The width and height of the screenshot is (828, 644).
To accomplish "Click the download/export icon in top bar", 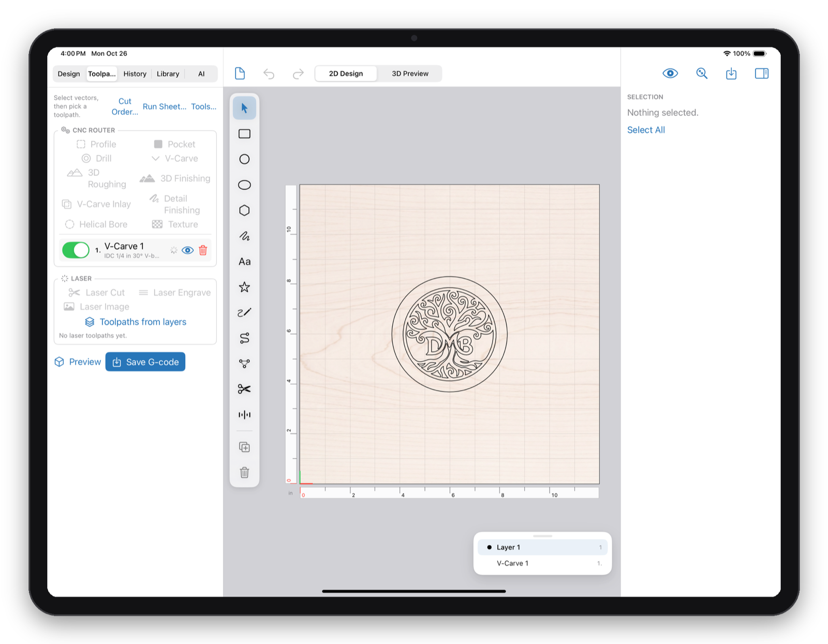I will click(x=731, y=73).
